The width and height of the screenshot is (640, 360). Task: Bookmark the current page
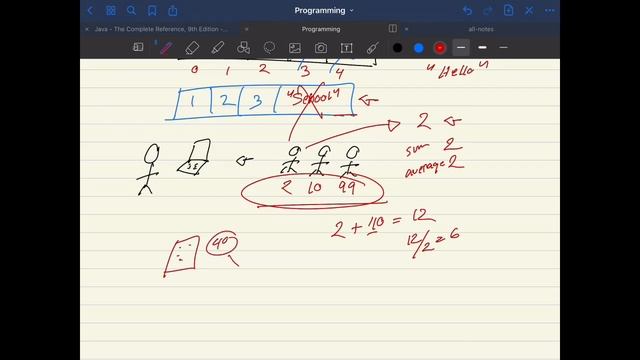point(152,11)
